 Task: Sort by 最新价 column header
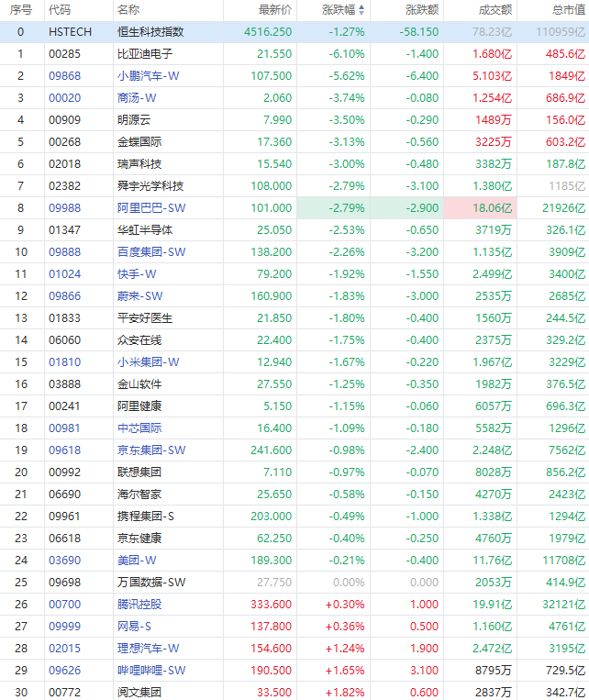pyautogui.click(x=275, y=10)
